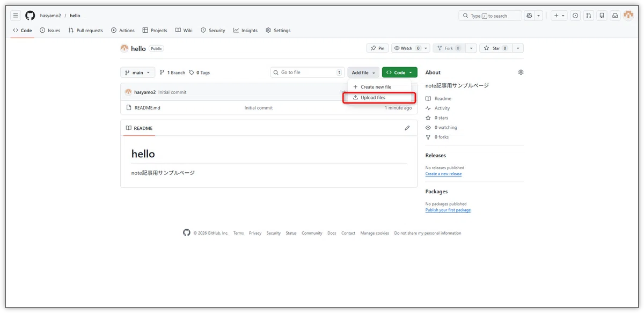Open hasyamo2 author link in commit row
This screenshot has width=644, height=313.
[x=145, y=92]
